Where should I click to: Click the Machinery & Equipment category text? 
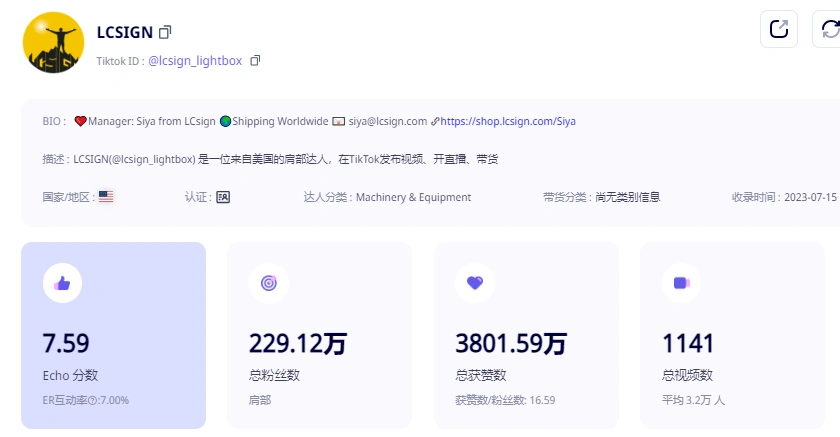413,197
